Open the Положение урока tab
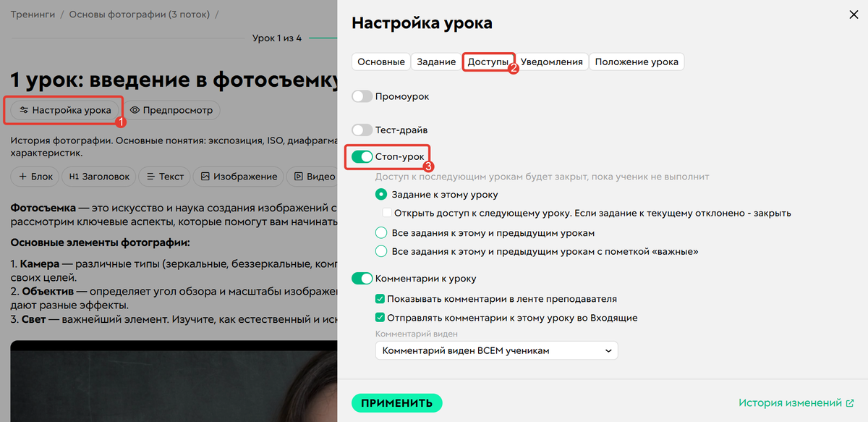This screenshot has width=868, height=422. point(637,62)
